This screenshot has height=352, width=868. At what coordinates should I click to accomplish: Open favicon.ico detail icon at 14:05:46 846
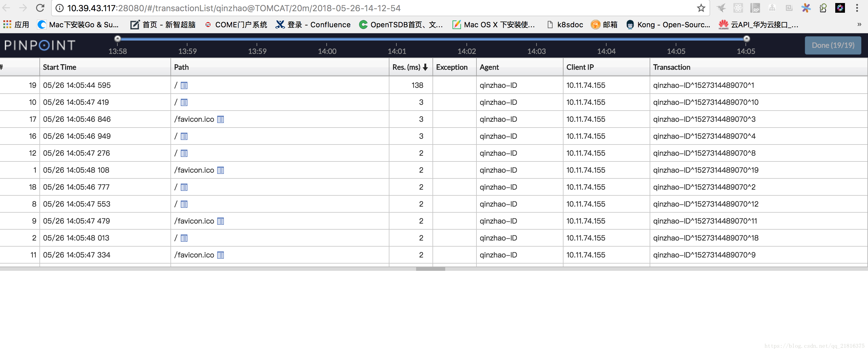tap(220, 119)
